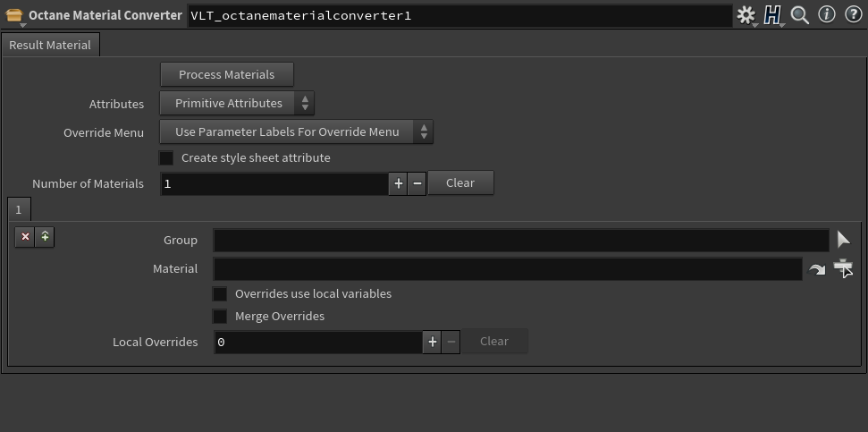Click the node name field
868x432 pixels.
pyautogui.click(x=460, y=16)
